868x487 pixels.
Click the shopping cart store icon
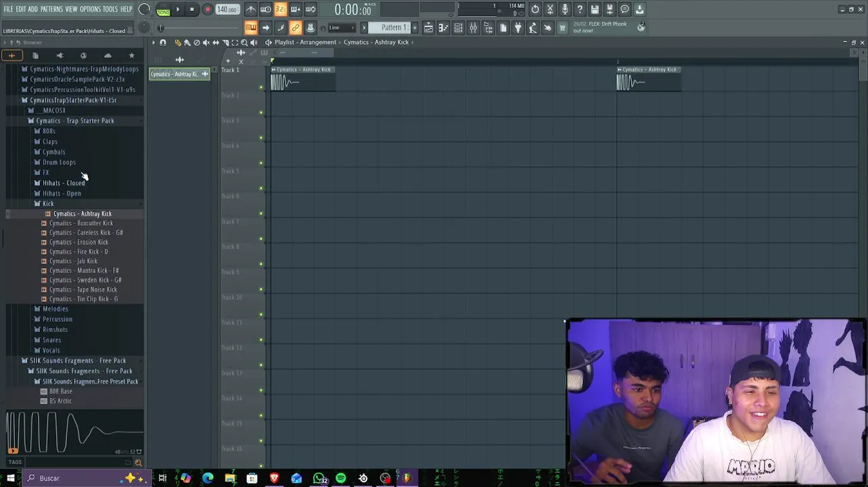tap(562, 28)
